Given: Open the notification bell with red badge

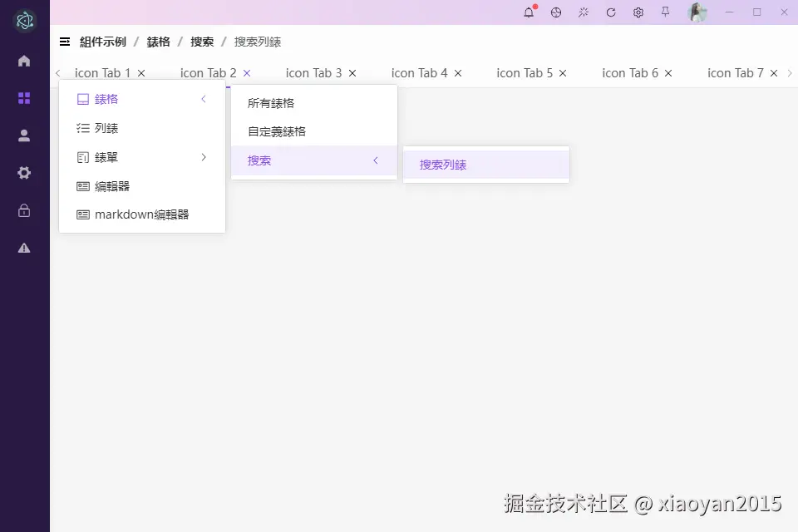Looking at the screenshot, I should tap(529, 12).
